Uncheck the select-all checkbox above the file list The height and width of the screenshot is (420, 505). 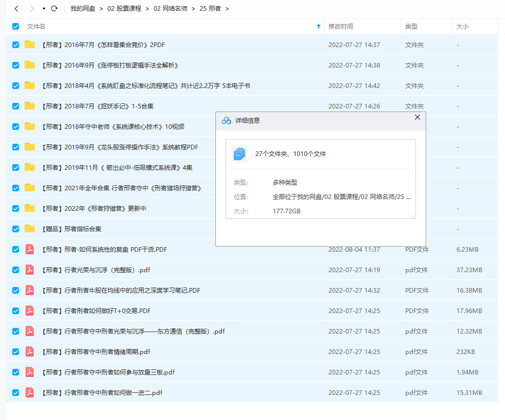pos(15,26)
